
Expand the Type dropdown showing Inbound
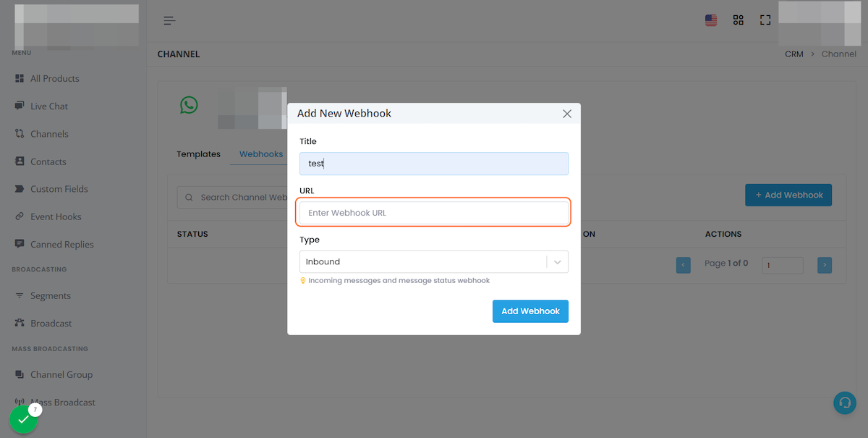pyautogui.click(x=434, y=261)
